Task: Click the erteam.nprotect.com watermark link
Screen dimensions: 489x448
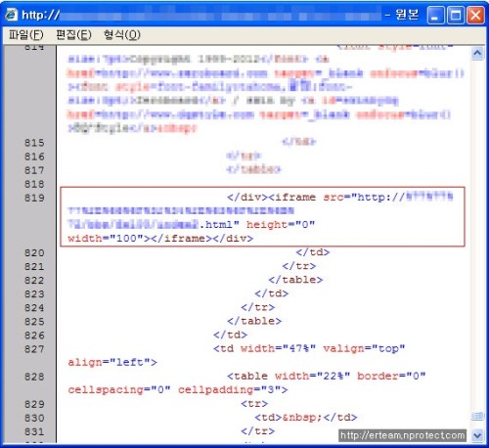Action: tap(402, 435)
